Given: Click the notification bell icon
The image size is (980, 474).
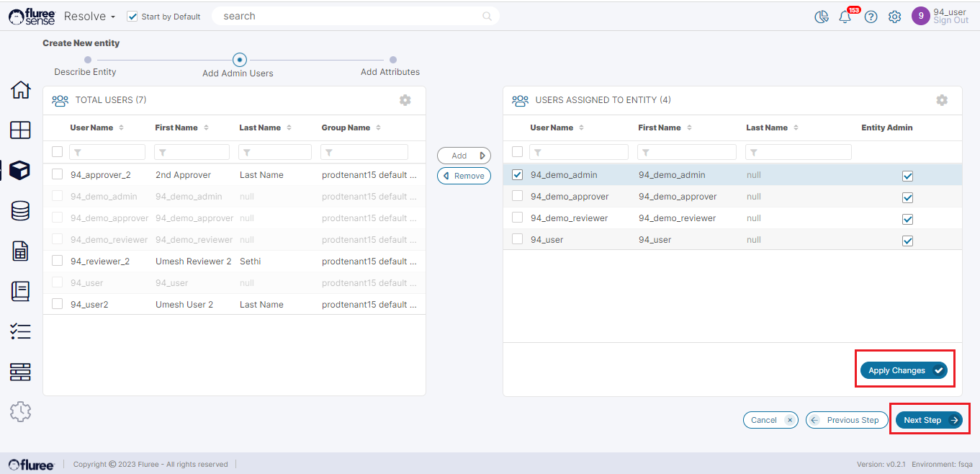Looking at the screenshot, I should click(845, 17).
